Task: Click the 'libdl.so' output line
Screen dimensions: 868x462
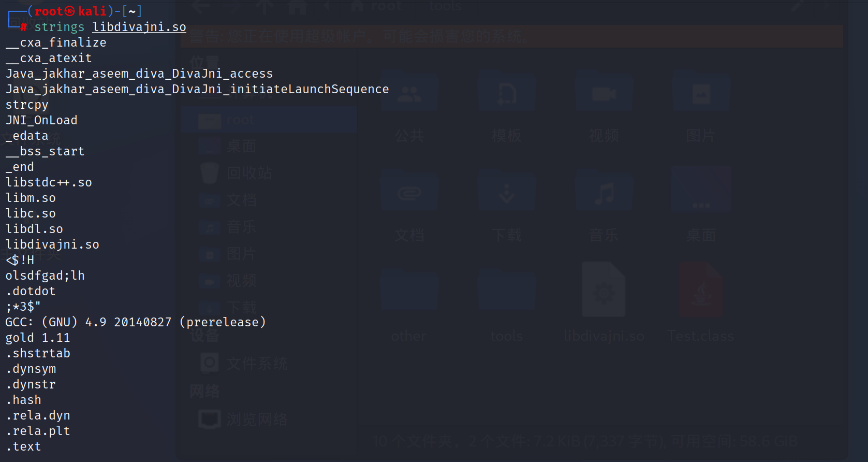Action: click(34, 229)
